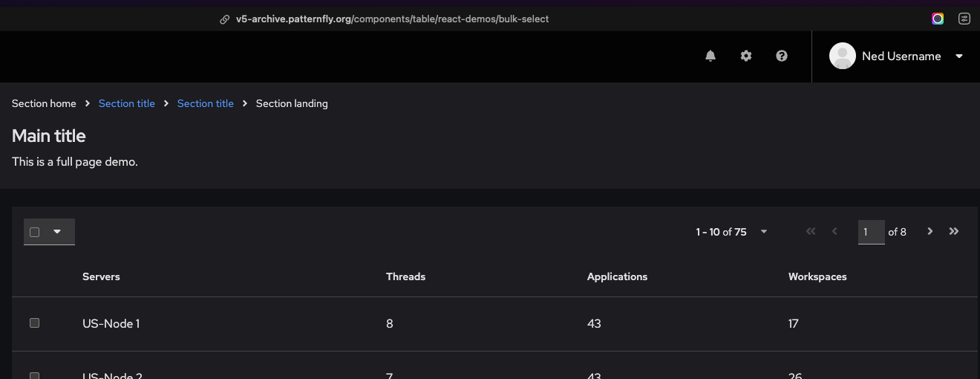Expand the bulk select dropdown arrow
This screenshot has height=379, width=980.
pyautogui.click(x=57, y=232)
